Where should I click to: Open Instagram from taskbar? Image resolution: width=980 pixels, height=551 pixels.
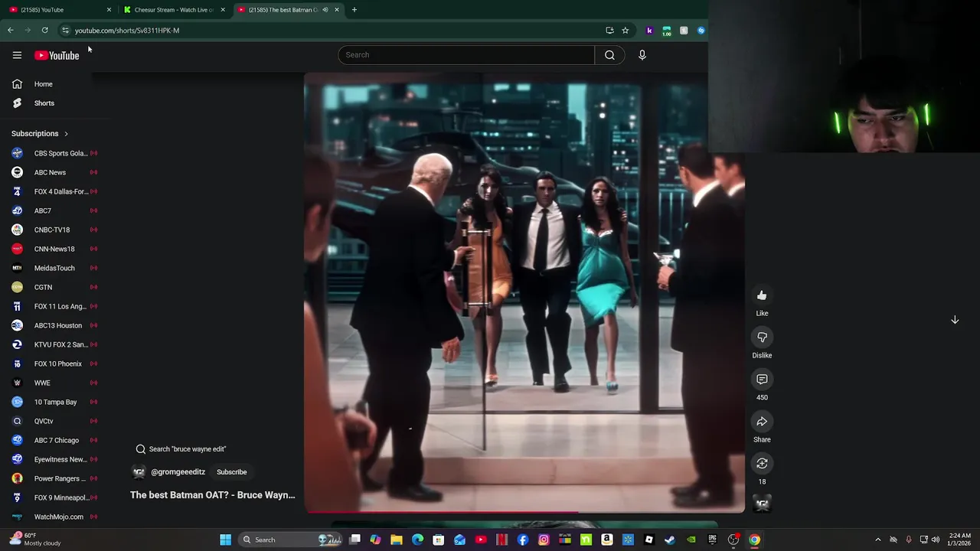coord(544,540)
